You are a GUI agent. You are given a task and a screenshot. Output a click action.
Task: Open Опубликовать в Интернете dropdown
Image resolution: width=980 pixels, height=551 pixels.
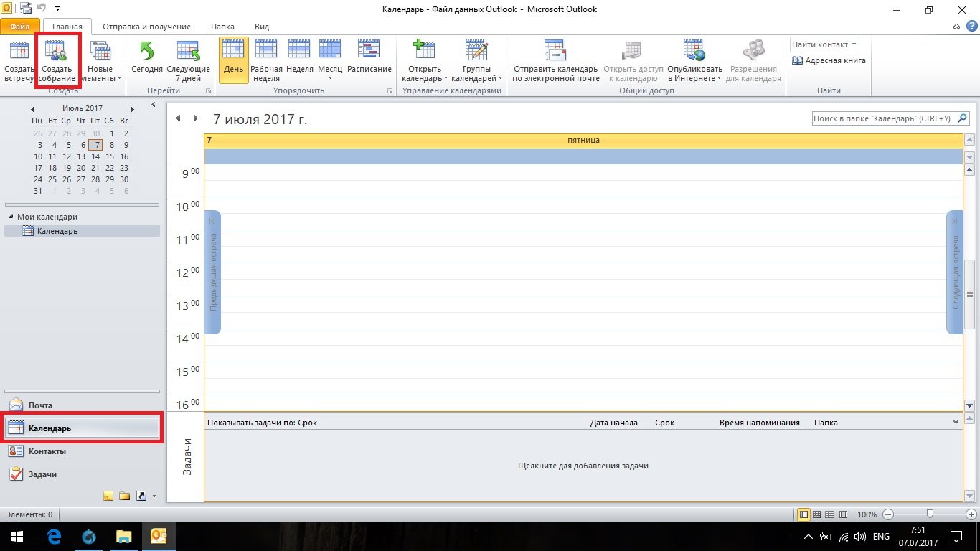694,62
